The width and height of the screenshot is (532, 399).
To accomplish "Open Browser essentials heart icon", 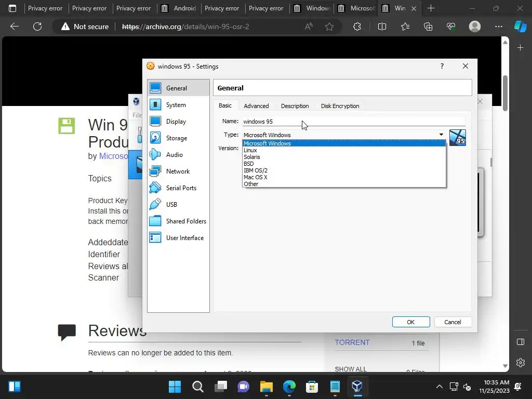I will pyautogui.click(x=451, y=26).
